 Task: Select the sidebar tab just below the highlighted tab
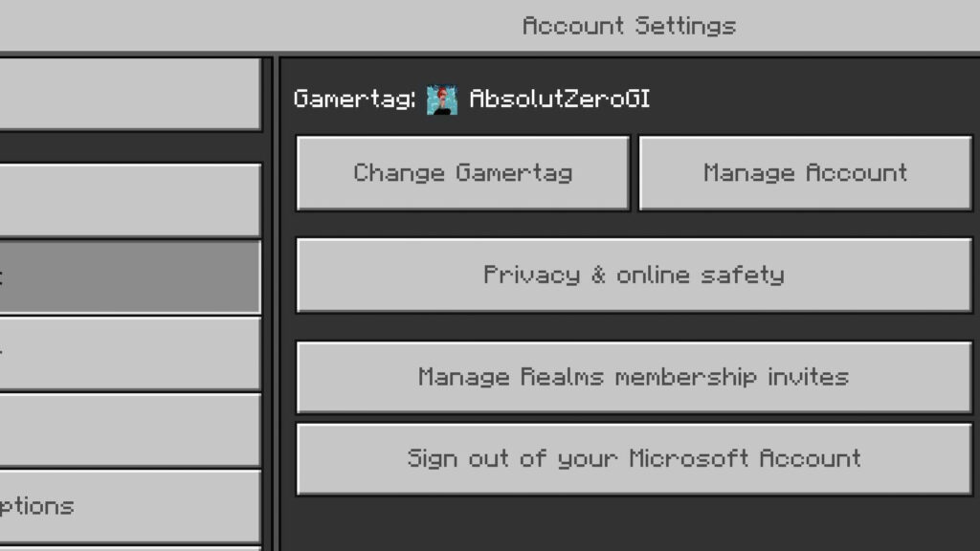130,354
